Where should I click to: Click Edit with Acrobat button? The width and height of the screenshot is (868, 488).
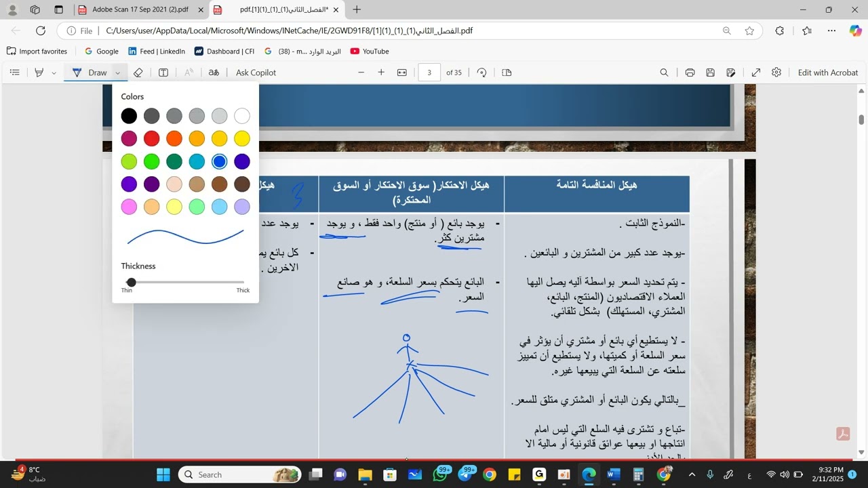click(827, 73)
